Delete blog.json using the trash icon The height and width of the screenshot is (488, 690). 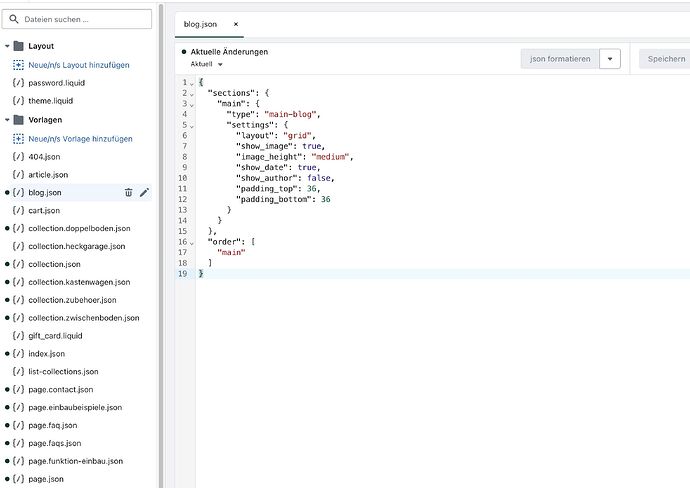click(128, 192)
